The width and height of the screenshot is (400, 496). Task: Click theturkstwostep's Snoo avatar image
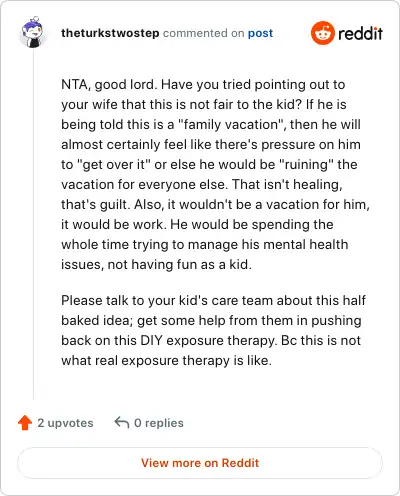[x=32, y=32]
